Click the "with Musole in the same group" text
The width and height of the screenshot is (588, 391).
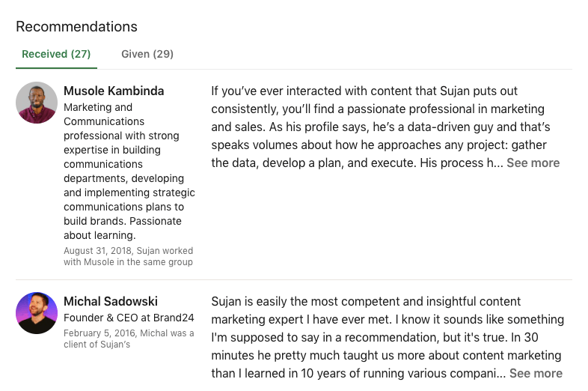(128, 262)
